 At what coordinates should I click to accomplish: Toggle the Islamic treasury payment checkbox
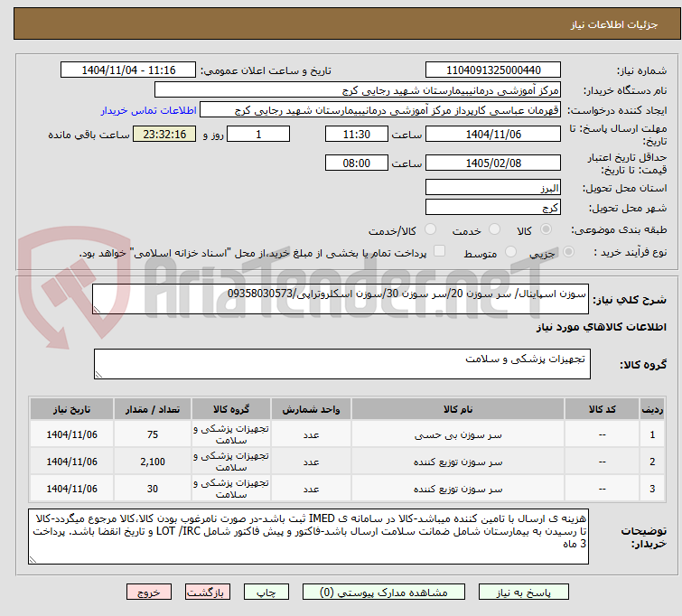click(x=440, y=251)
